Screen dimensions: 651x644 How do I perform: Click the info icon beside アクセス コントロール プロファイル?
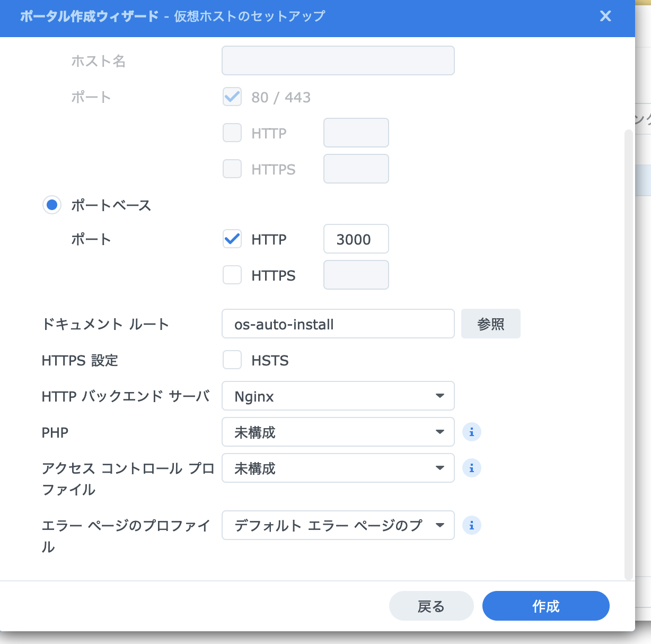pos(471,468)
